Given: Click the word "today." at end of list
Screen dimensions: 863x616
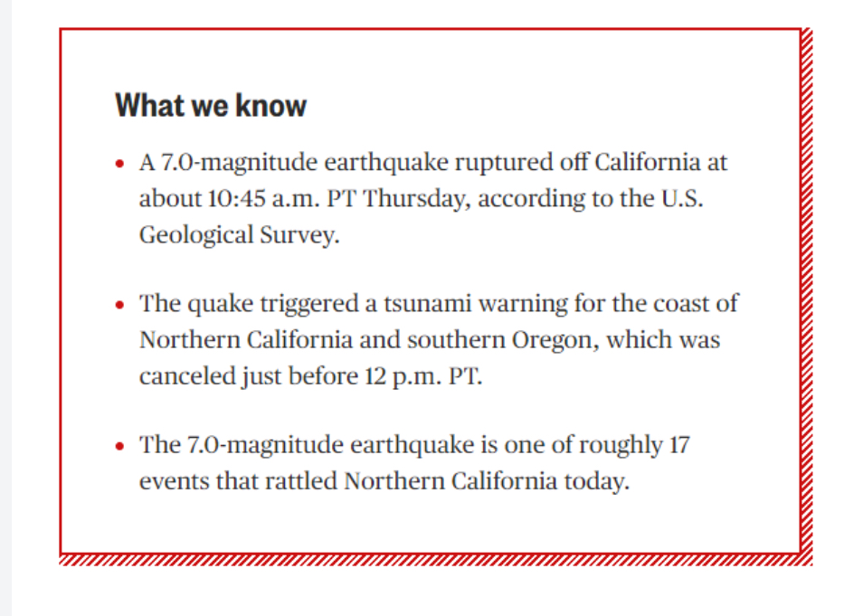Looking at the screenshot, I should click(597, 482).
